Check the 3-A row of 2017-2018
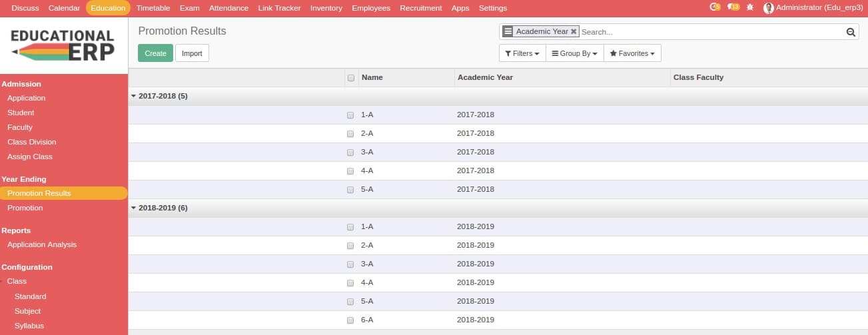The width and height of the screenshot is (868, 335). (350, 153)
